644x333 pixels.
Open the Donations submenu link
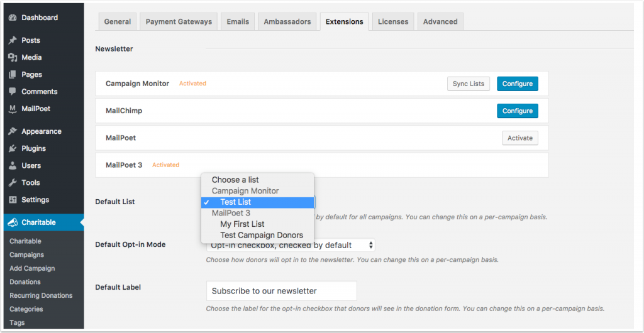point(25,281)
